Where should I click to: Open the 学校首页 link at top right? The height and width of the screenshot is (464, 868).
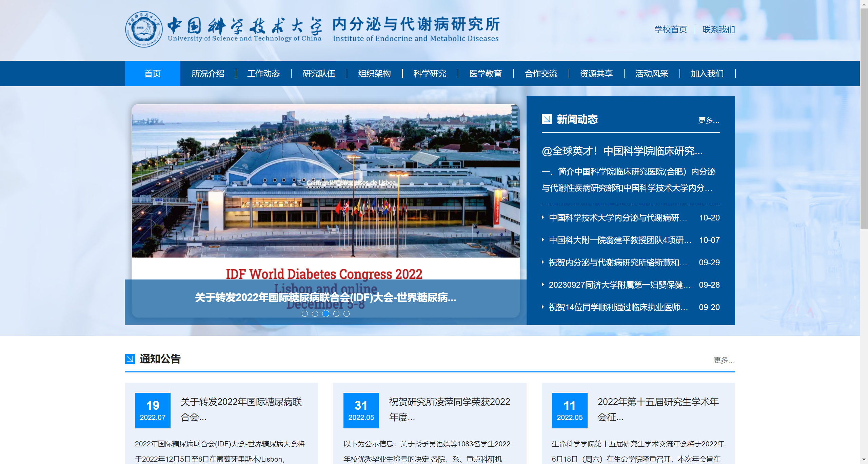(x=671, y=30)
